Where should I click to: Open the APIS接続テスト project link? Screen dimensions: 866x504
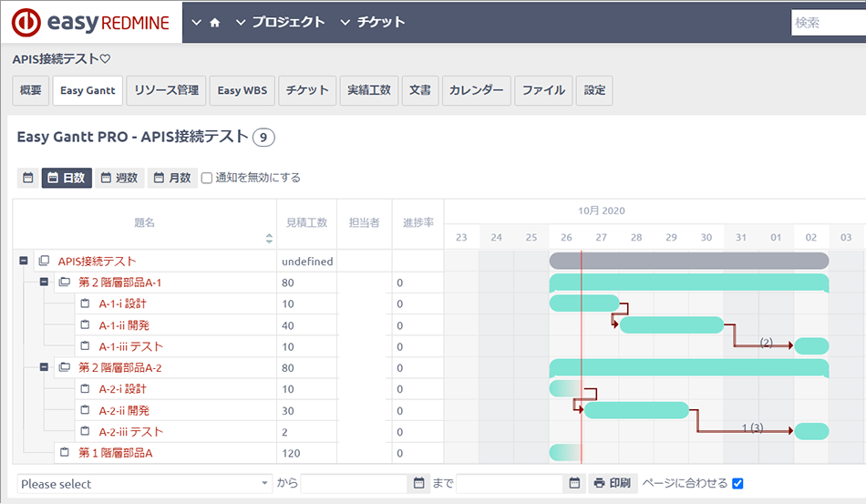click(x=97, y=261)
